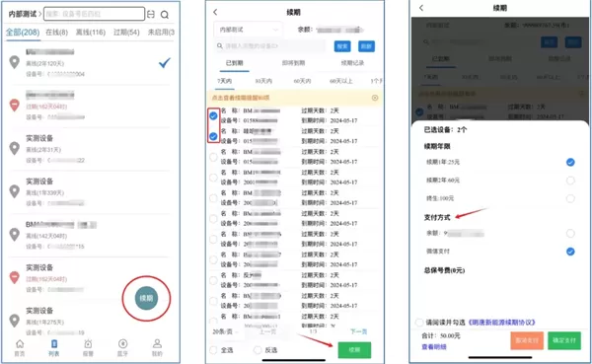Choose 余额 balance as payment method
This screenshot has height=364, width=592.
[570, 234]
